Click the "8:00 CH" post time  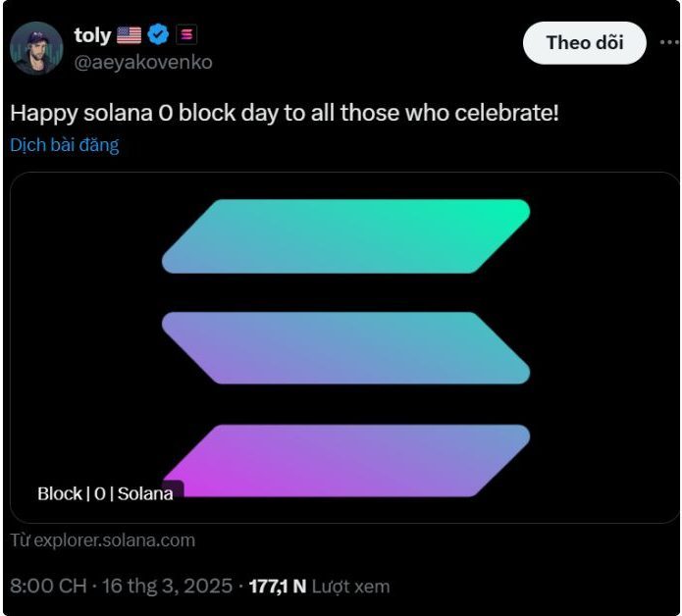(48, 587)
